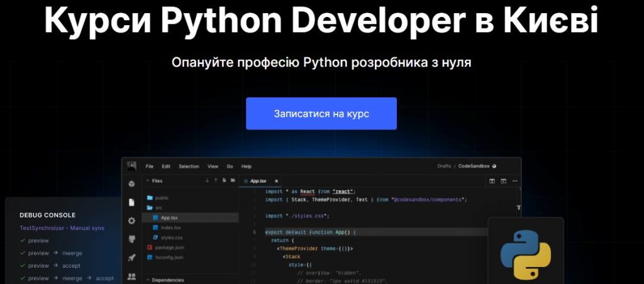The image size is (644, 284).
Task: Open the Help menu
Action: 247,167
